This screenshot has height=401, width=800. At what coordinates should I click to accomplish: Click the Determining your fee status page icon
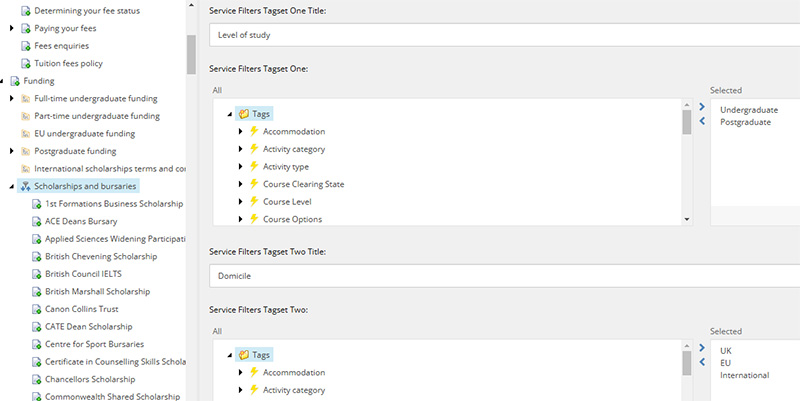[26, 11]
